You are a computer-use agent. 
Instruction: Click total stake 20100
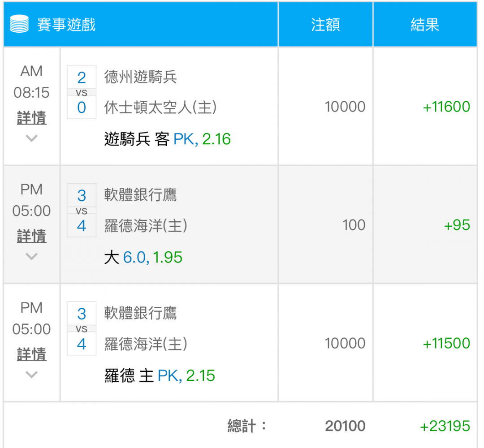point(345,426)
